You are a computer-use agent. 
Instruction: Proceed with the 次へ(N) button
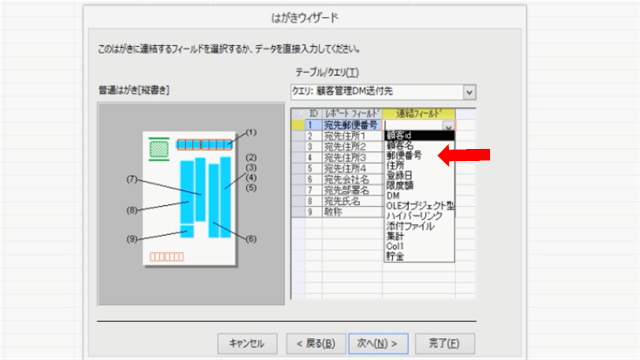[x=378, y=344]
